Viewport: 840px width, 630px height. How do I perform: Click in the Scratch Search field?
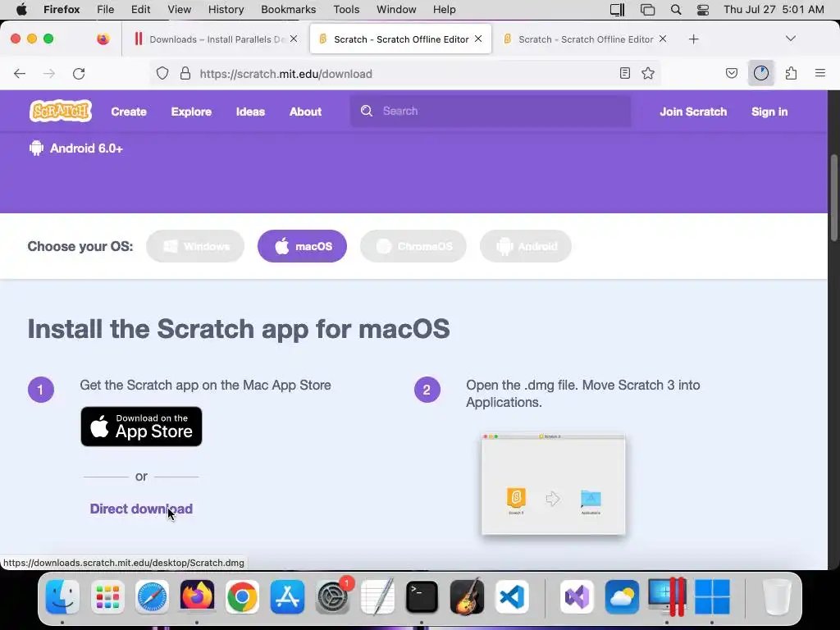pos(491,111)
